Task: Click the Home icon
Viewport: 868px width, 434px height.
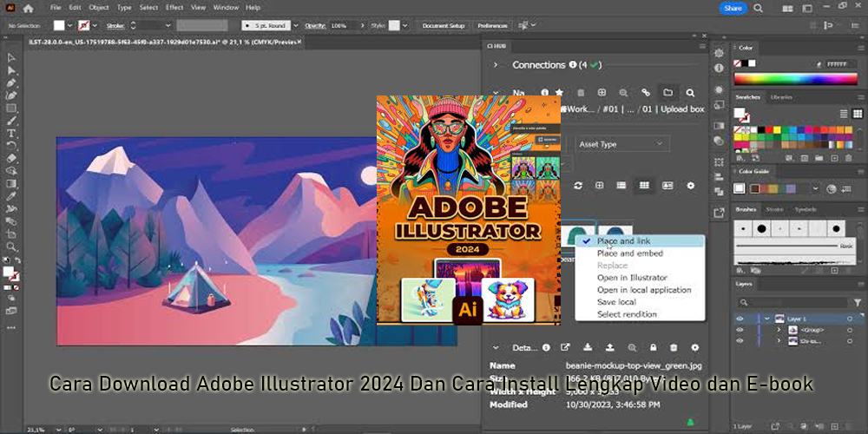Action: click(29, 9)
